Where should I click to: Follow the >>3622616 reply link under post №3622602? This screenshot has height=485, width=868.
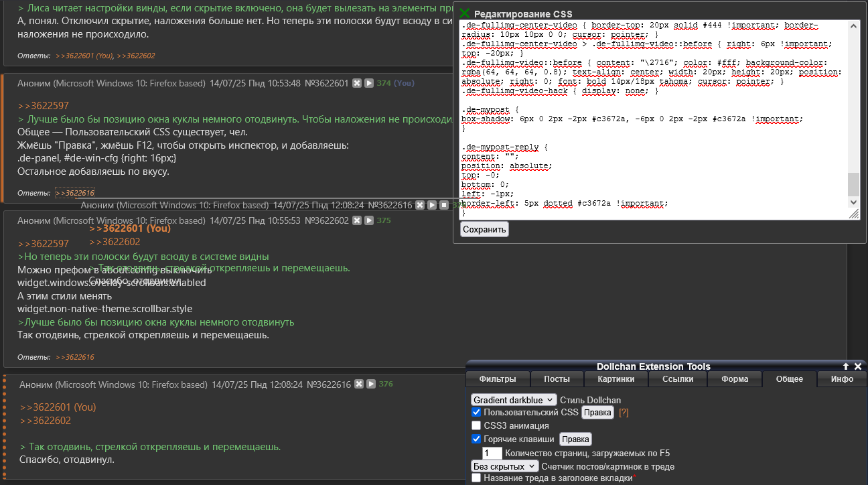pos(75,357)
